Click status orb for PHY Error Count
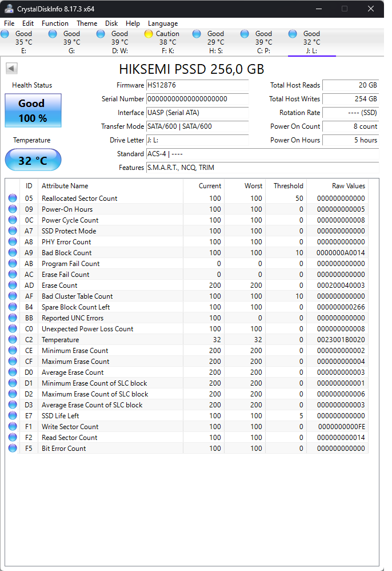392x571 pixels. tap(13, 242)
